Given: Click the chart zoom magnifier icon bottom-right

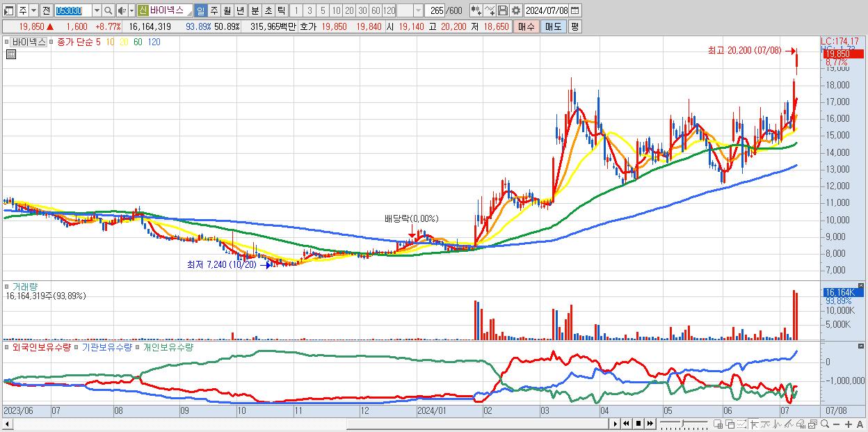Looking at the screenshot, I should (825, 424).
